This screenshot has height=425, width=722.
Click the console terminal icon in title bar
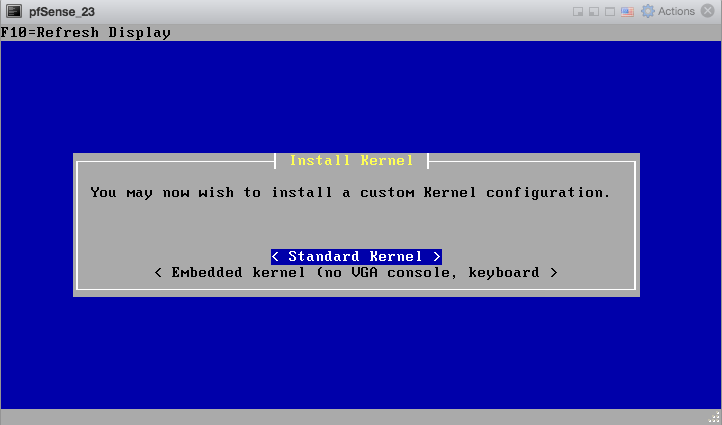[x=14, y=11]
